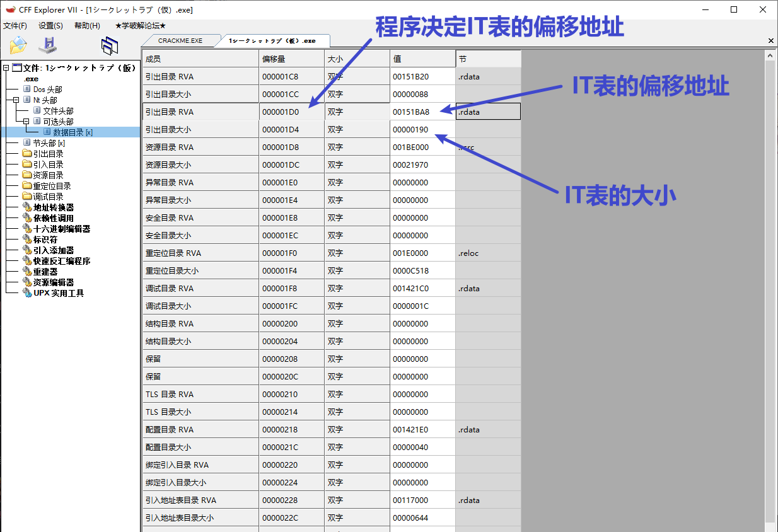Click the Open file toolbar icon
This screenshot has width=778, height=532.
point(18,45)
